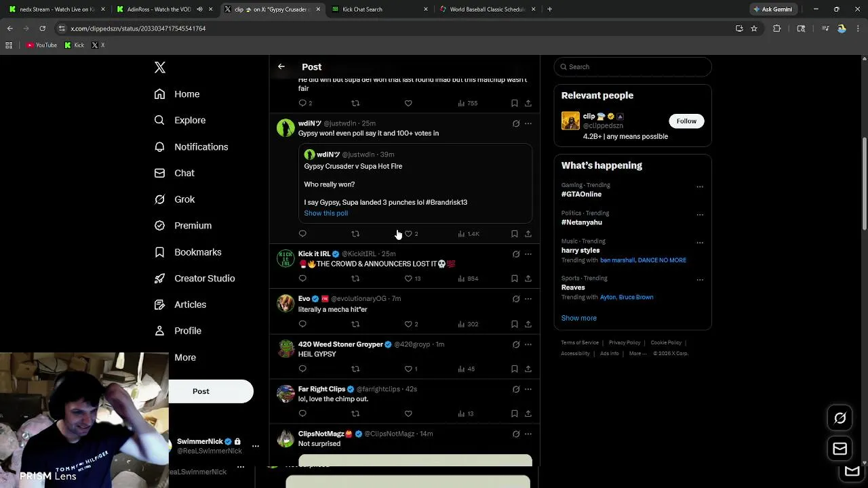The image size is (868, 488).
Task: Open the floating Grok button
Action: 840,418
